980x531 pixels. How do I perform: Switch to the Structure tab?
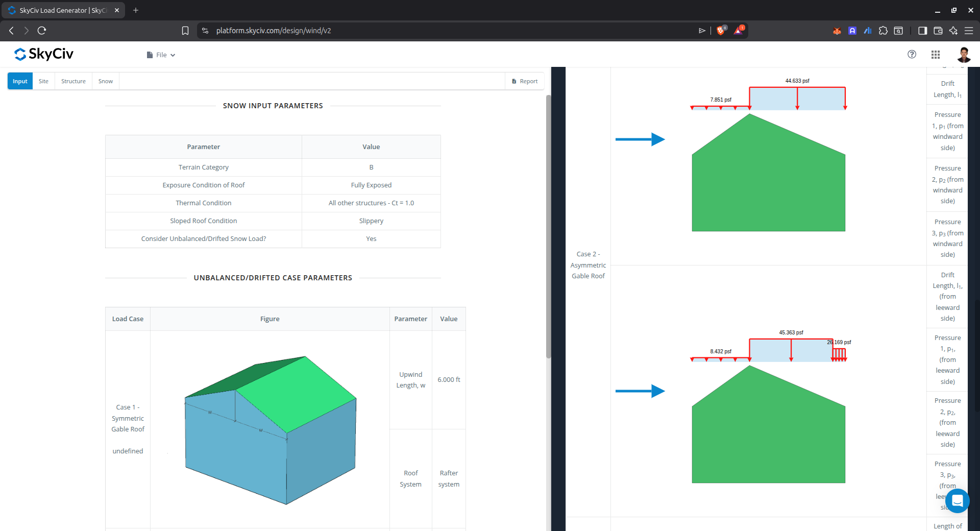pyautogui.click(x=73, y=81)
